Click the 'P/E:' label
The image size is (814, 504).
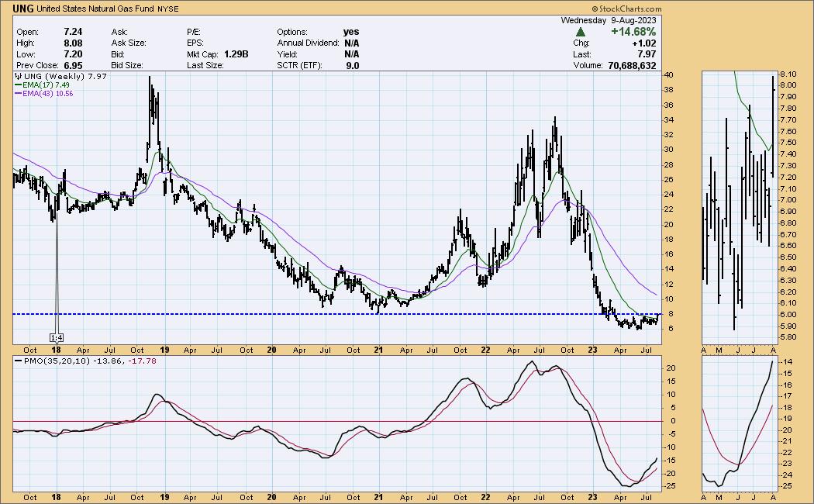pyautogui.click(x=194, y=33)
